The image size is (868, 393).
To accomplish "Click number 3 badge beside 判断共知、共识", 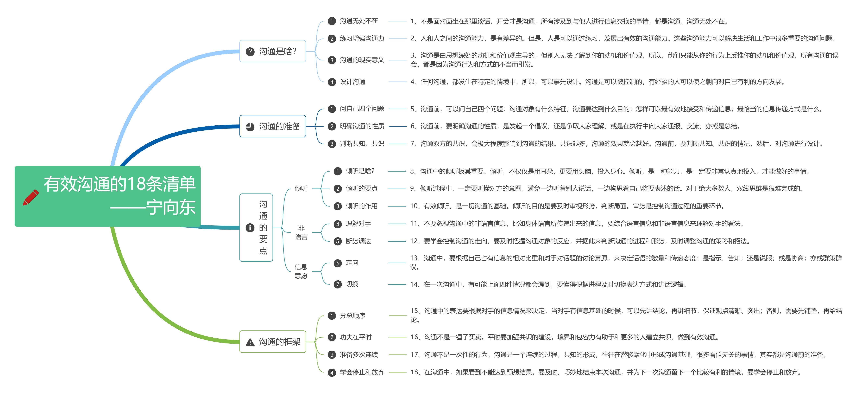I will pos(332,144).
